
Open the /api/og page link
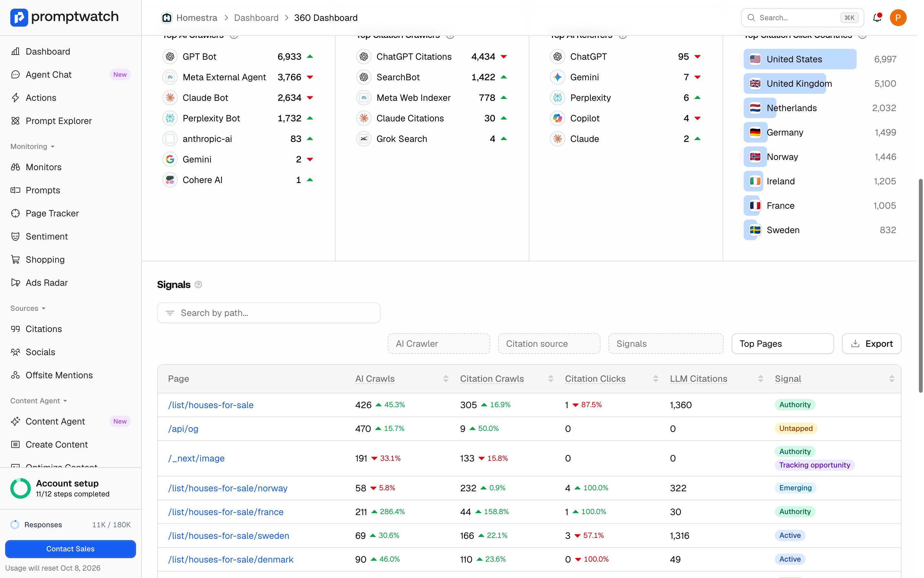[x=183, y=429]
